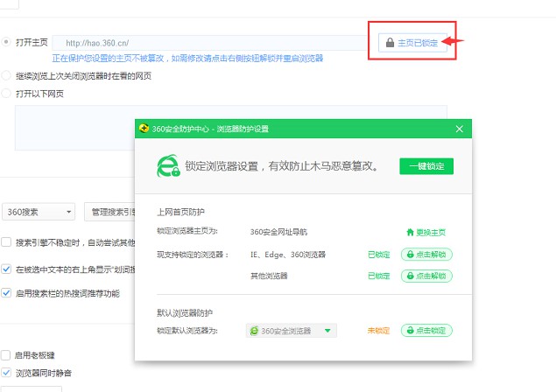The image size is (556, 392).
Task: Click the 锁定浏览器主页为 label
Action: tap(187, 231)
